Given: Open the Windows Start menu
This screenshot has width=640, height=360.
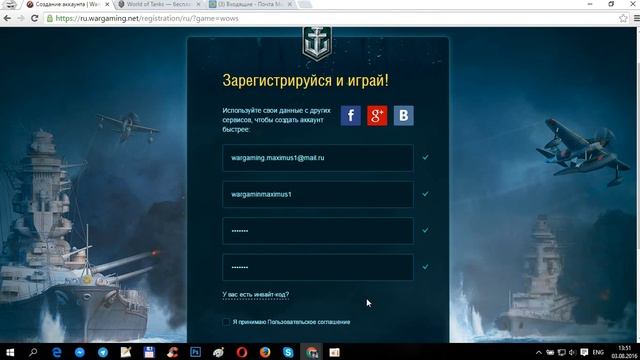Looking at the screenshot, I should (10, 352).
